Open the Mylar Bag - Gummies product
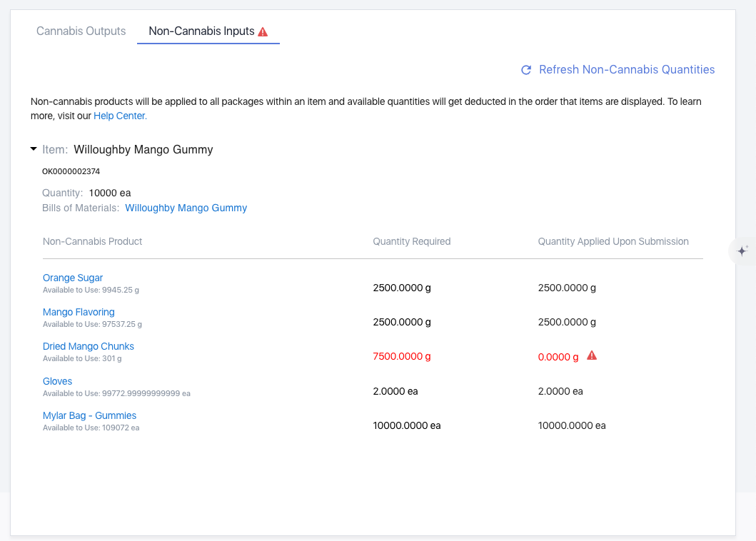The width and height of the screenshot is (756, 541). [x=89, y=415]
